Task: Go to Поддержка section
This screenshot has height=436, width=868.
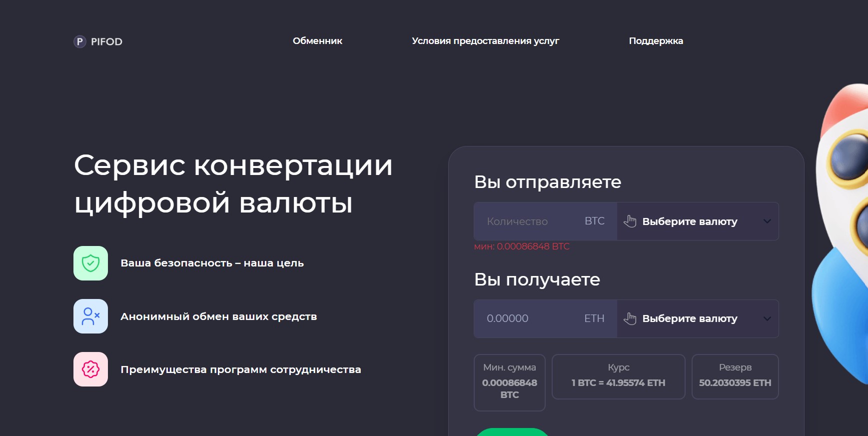Action: pos(656,41)
